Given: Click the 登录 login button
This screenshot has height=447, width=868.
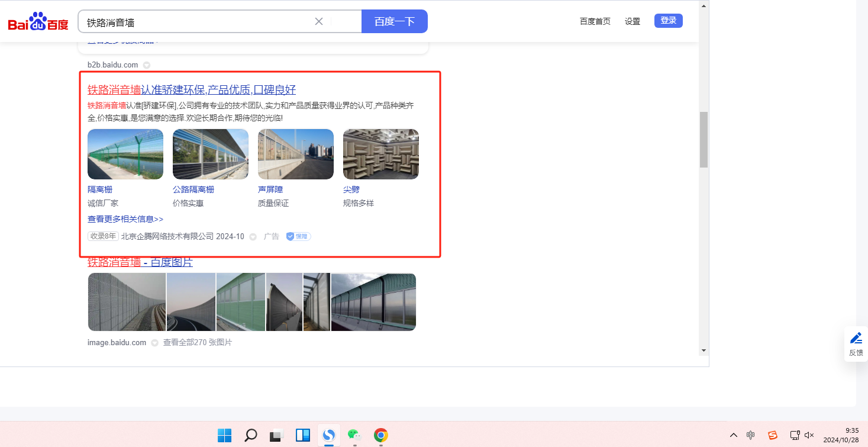Looking at the screenshot, I should tap(668, 21).
